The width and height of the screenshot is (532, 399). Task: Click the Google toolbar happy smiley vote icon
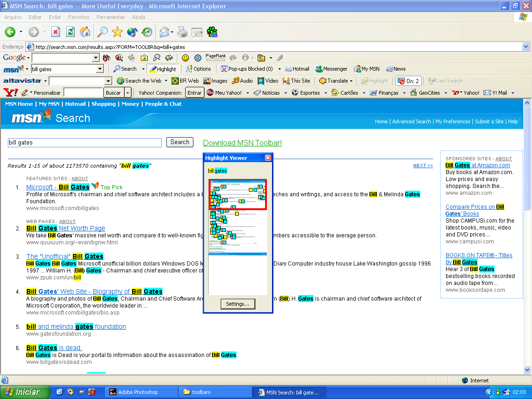pos(185,58)
